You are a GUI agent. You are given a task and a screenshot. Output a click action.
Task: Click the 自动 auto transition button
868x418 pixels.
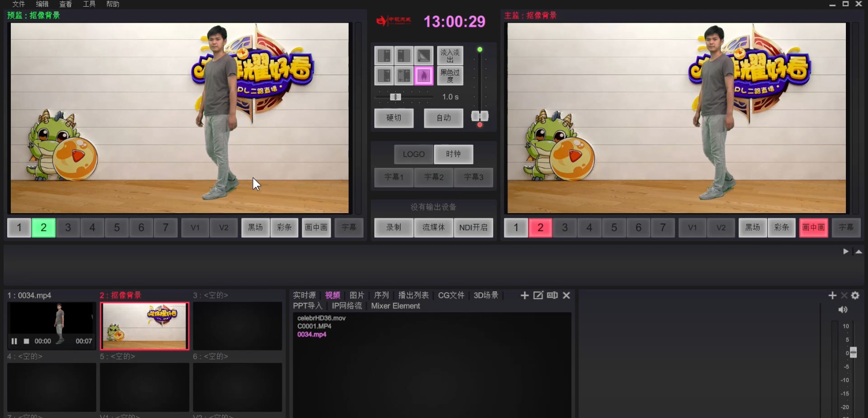(x=444, y=118)
